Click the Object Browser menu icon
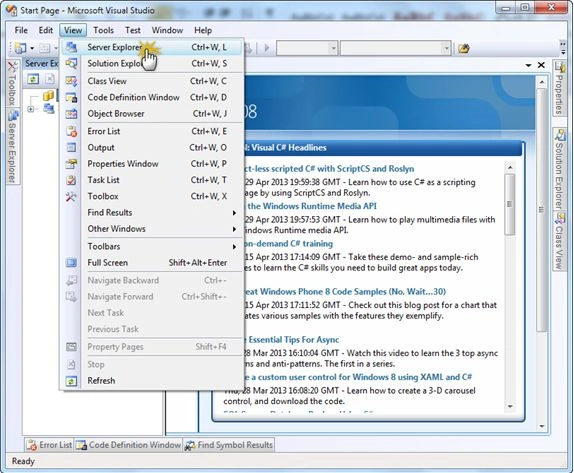The image size is (574, 473). tap(71, 113)
